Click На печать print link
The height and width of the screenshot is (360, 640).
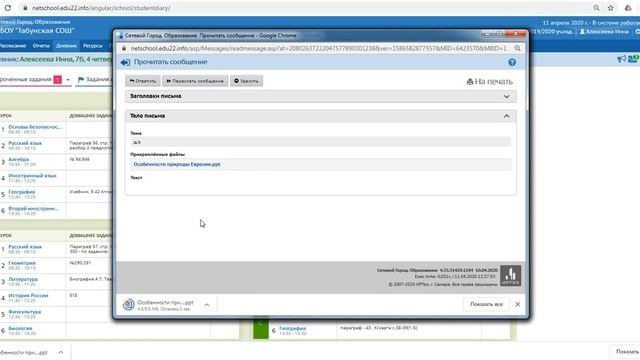tap(490, 82)
